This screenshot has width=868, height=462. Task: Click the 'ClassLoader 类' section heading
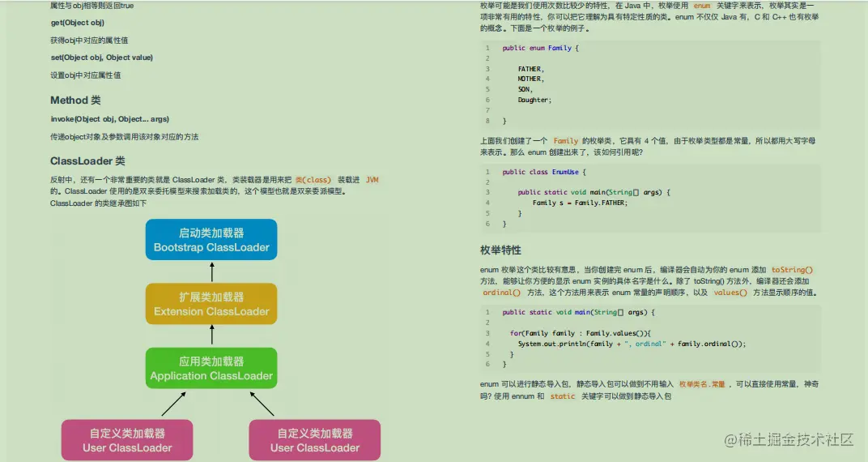87,161
